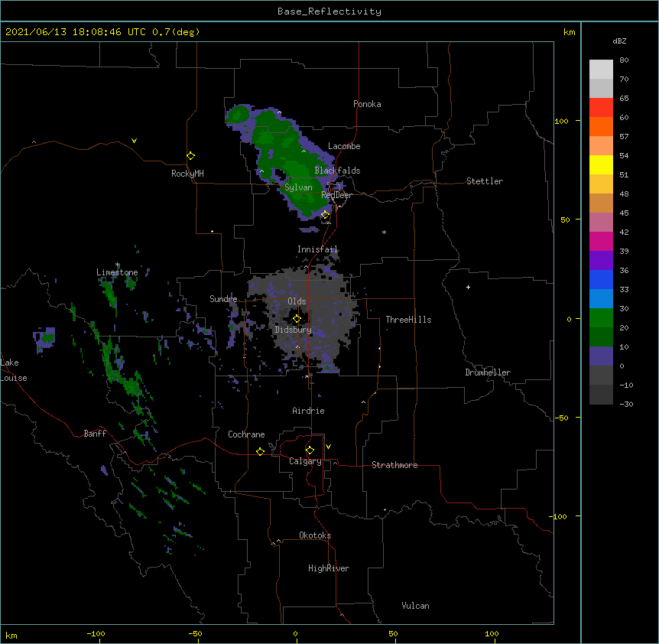The height and width of the screenshot is (644, 659).
Task: Click the purple 36-39 dBZ legend swatch
Action: pos(601,261)
